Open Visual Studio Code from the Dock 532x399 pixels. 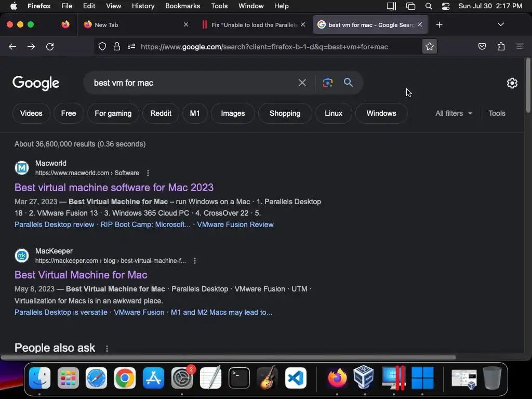(296, 378)
